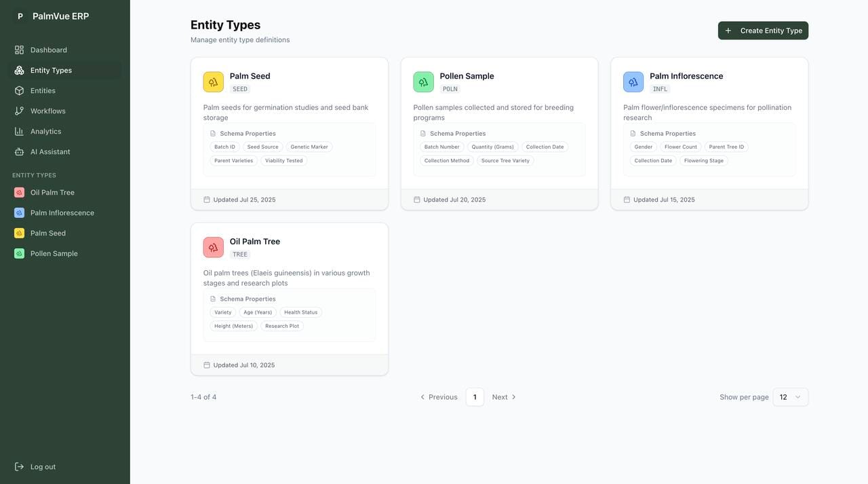Click Schema Properties document icon in Palm Seed card
The image size is (868, 484).
tap(213, 134)
